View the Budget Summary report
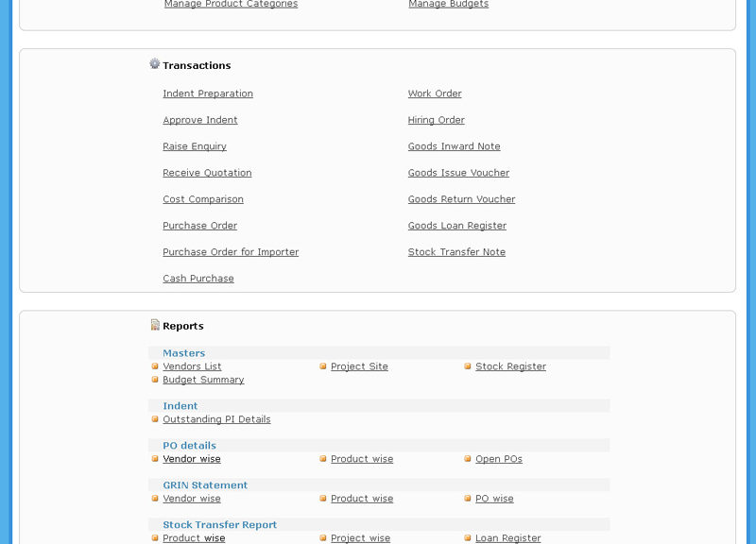This screenshot has height=544, width=756. click(x=203, y=380)
